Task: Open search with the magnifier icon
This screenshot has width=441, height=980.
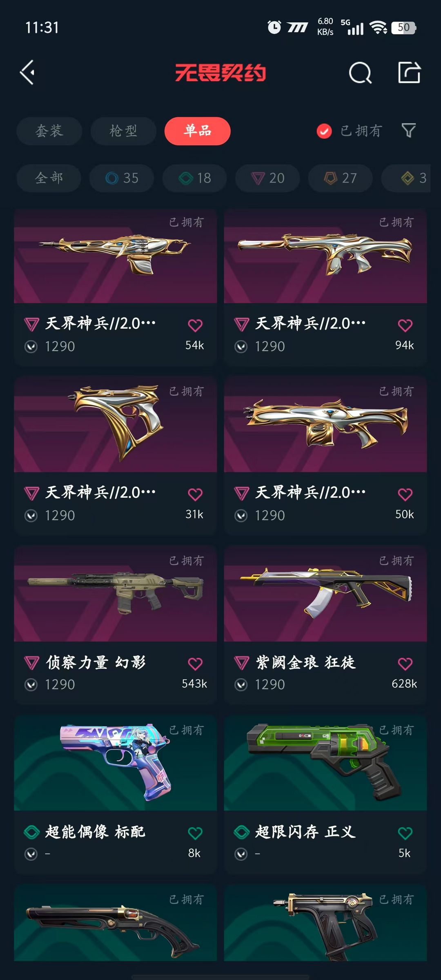Action: pyautogui.click(x=360, y=73)
